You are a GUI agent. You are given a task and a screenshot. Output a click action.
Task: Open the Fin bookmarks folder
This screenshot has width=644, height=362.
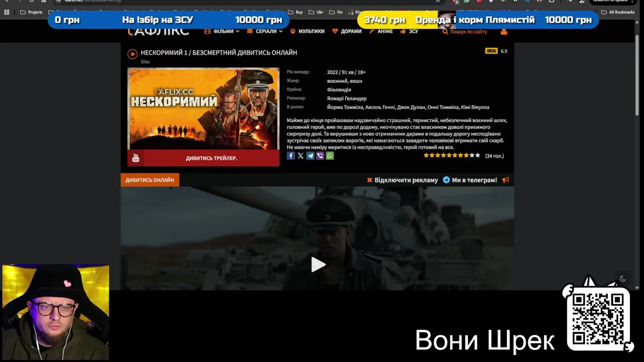336,12
